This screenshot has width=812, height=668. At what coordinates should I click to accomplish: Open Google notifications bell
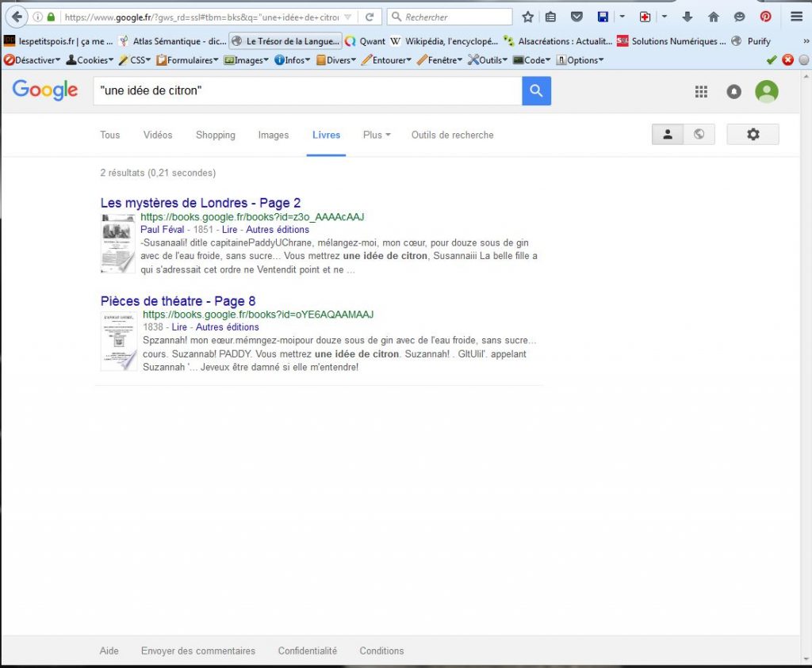click(733, 92)
